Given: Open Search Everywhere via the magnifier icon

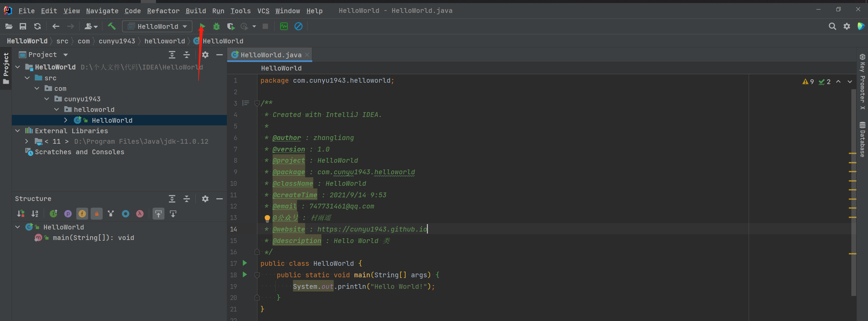Looking at the screenshot, I should [832, 26].
